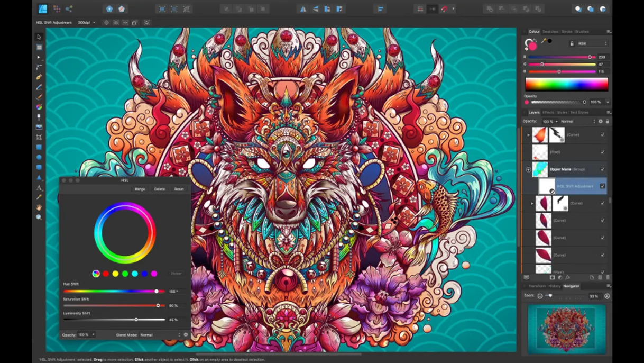The height and width of the screenshot is (363, 644).
Task: Select the red HSL channel dot
Action: point(106,274)
